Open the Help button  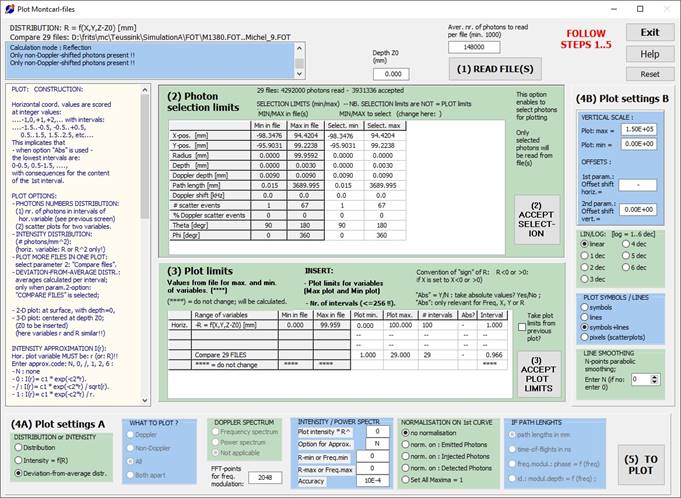click(650, 54)
